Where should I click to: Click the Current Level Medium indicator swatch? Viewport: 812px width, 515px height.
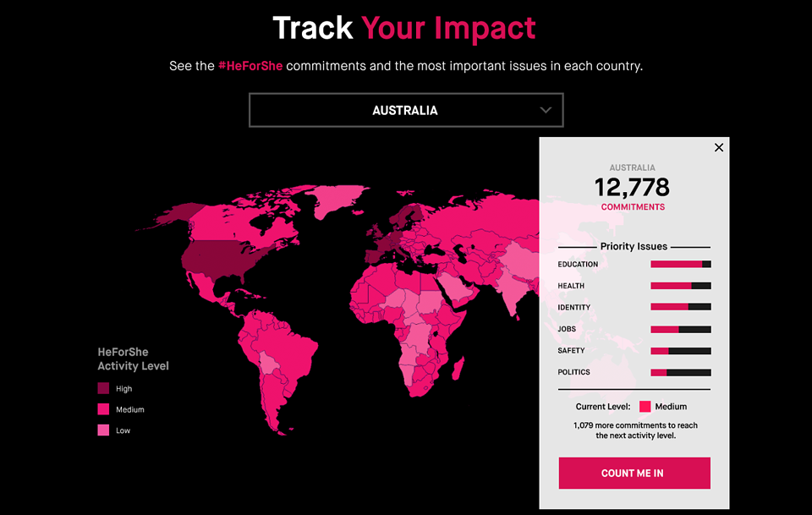click(645, 406)
